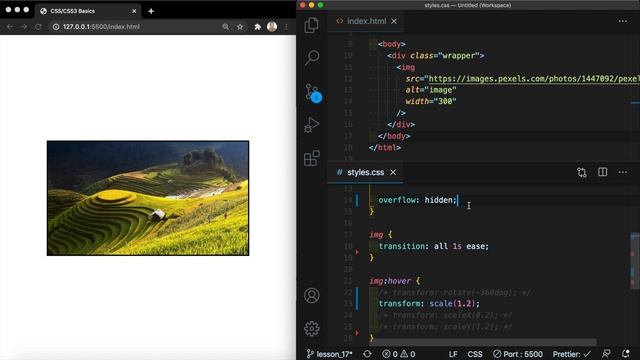Open the Source Control icon with badge
This screenshot has height=360, width=640.
(x=313, y=93)
